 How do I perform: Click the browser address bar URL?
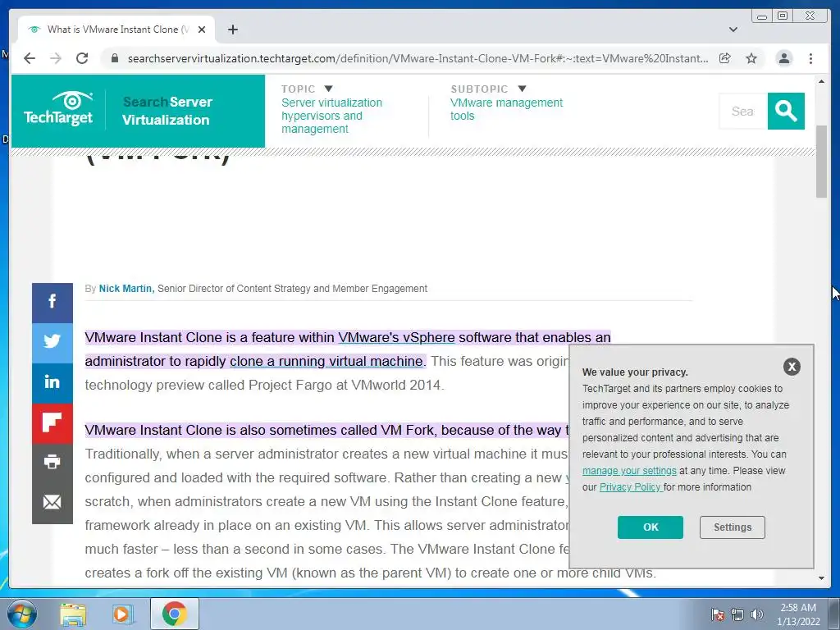click(418, 58)
